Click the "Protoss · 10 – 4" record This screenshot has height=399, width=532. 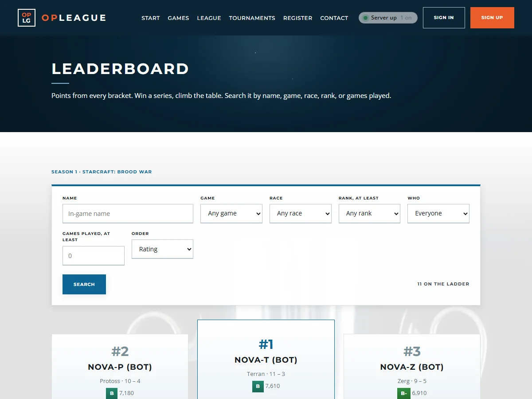pyautogui.click(x=120, y=381)
